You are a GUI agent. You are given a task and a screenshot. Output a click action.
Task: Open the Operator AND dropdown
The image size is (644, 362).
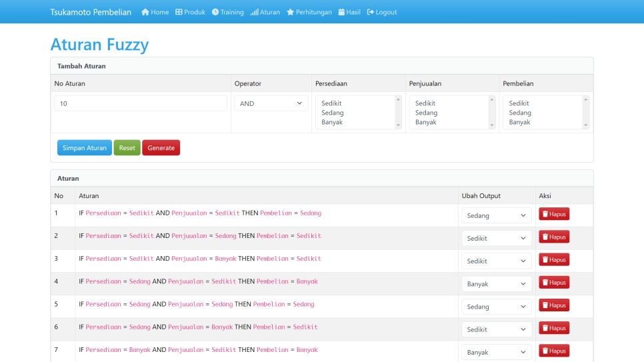pyautogui.click(x=271, y=103)
